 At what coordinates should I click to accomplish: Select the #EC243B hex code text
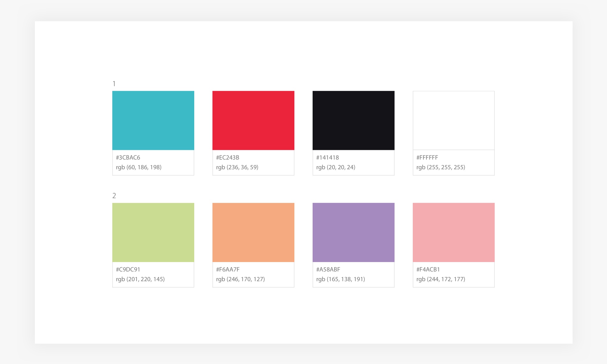coord(228,157)
